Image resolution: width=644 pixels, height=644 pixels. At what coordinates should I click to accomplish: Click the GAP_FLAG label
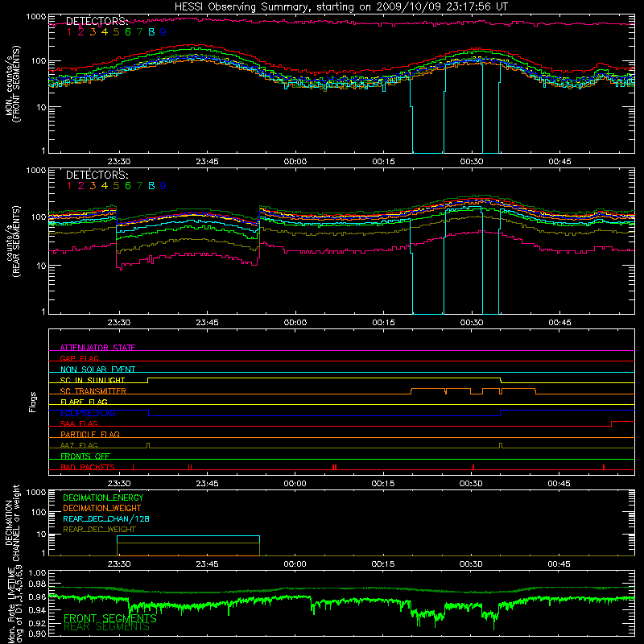tap(79, 358)
